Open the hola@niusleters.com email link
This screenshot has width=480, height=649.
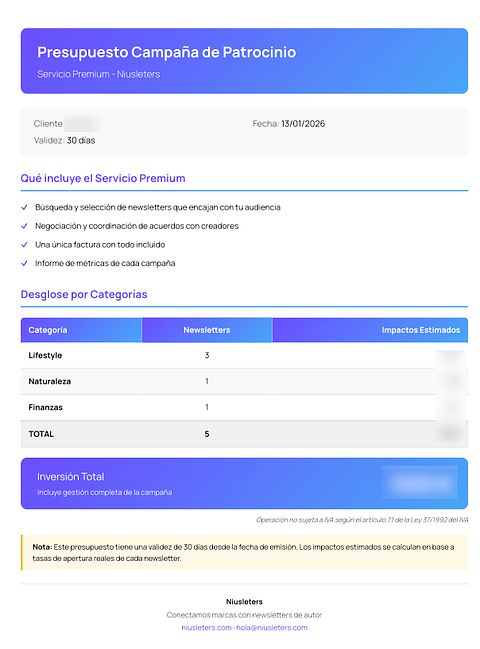click(271, 628)
